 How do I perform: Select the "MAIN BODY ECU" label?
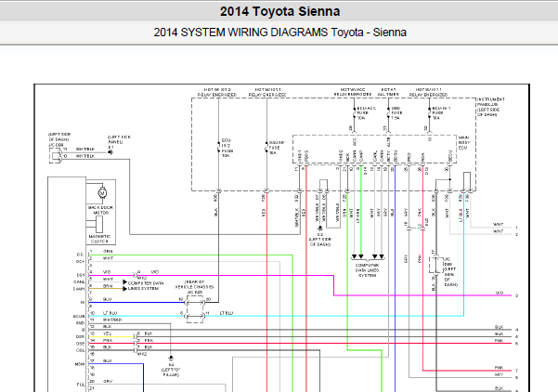pos(464,142)
